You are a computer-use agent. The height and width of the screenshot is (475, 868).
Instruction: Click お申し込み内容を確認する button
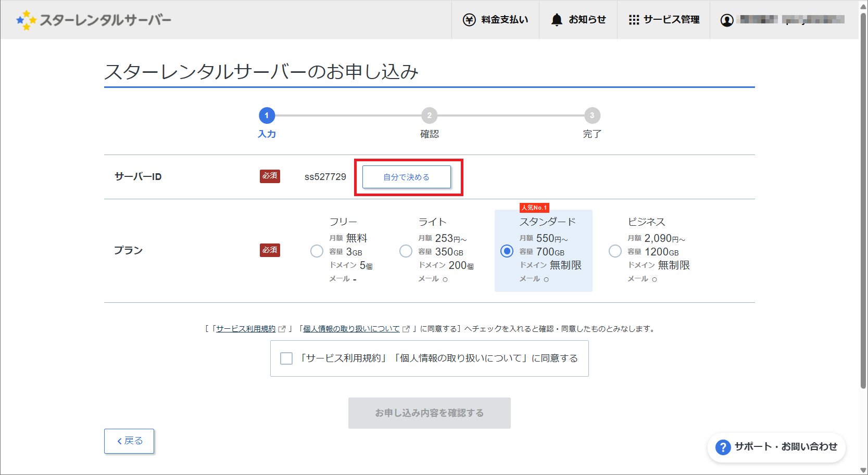pyautogui.click(x=430, y=413)
